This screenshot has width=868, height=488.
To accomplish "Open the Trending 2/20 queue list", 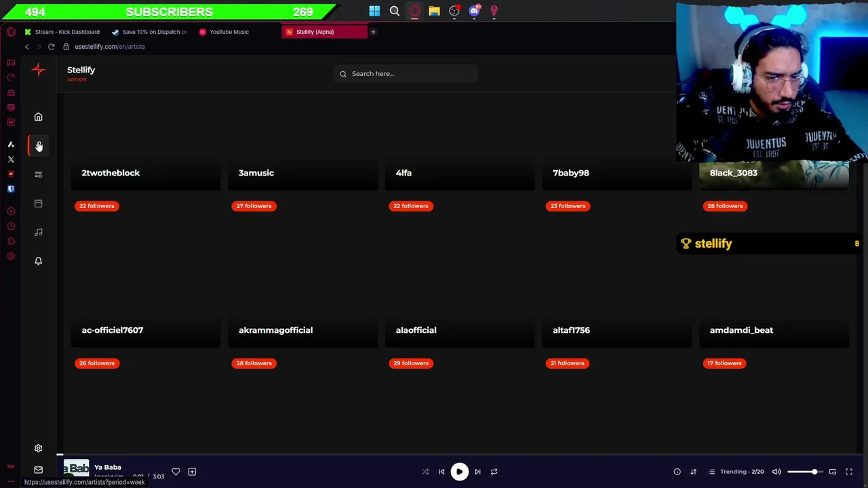I will tap(736, 472).
